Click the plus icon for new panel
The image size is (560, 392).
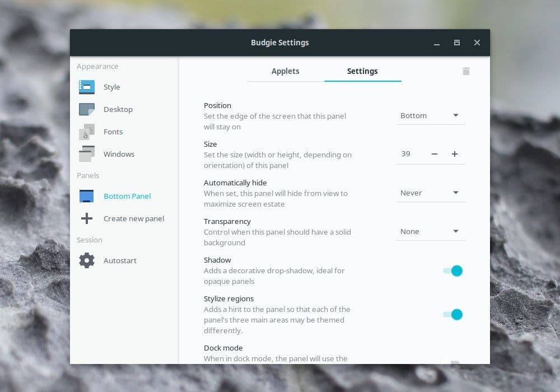(86, 218)
